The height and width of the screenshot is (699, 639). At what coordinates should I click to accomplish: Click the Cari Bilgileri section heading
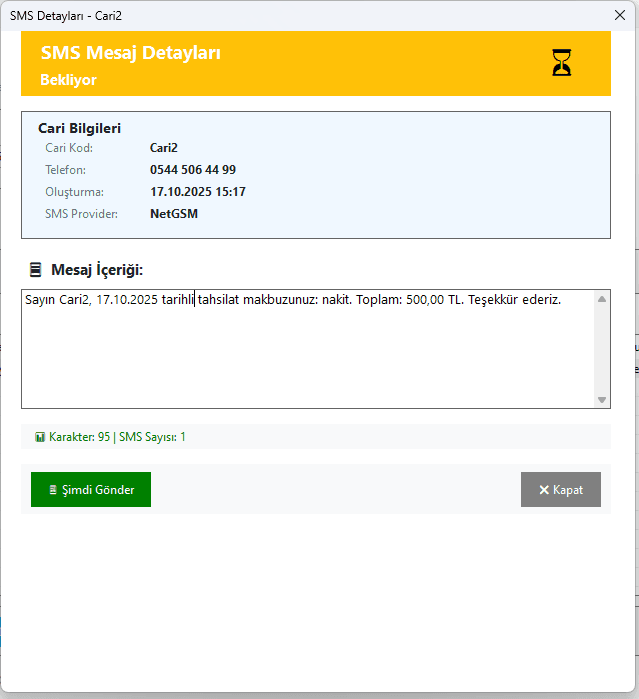coord(79,128)
